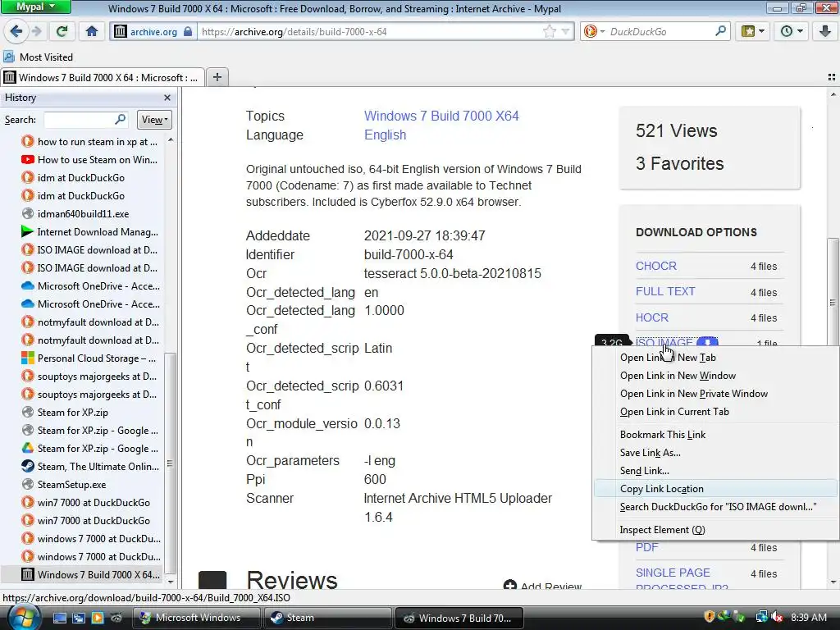Image resolution: width=840 pixels, height=630 pixels.
Task: Click the archive.org site identity icon
Action: pyautogui.click(x=121, y=32)
